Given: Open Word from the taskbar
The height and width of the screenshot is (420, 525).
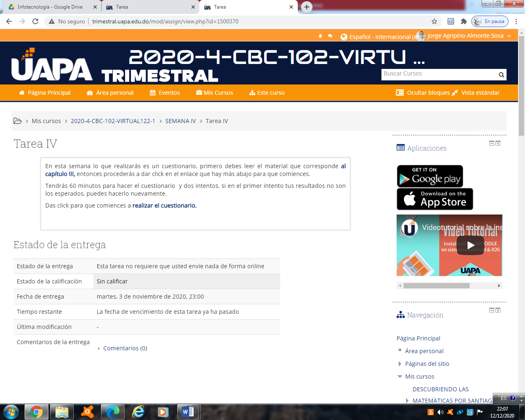Looking at the screenshot, I should [x=188, y=412].
